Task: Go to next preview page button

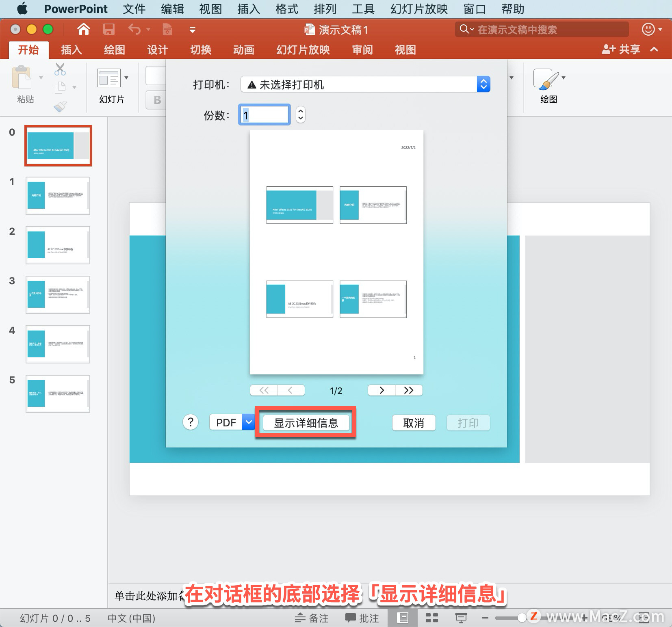Action: pos(382,390)
